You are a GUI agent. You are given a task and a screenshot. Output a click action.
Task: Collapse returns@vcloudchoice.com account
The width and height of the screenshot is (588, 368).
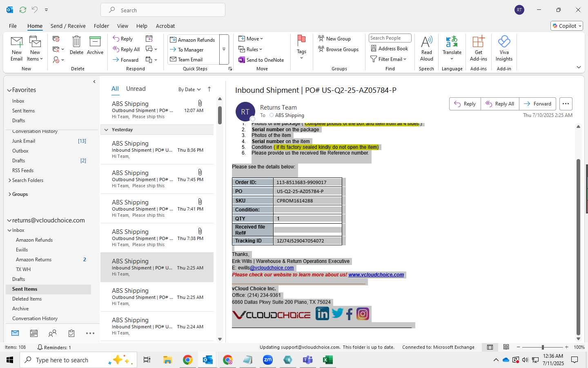pos(9,220)
